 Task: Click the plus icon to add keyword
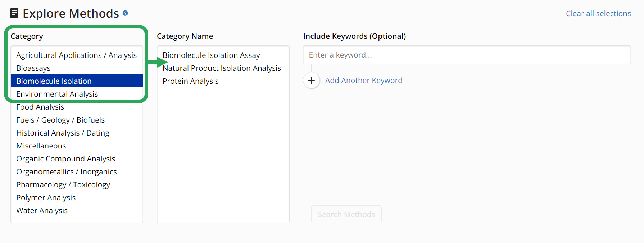312,81
